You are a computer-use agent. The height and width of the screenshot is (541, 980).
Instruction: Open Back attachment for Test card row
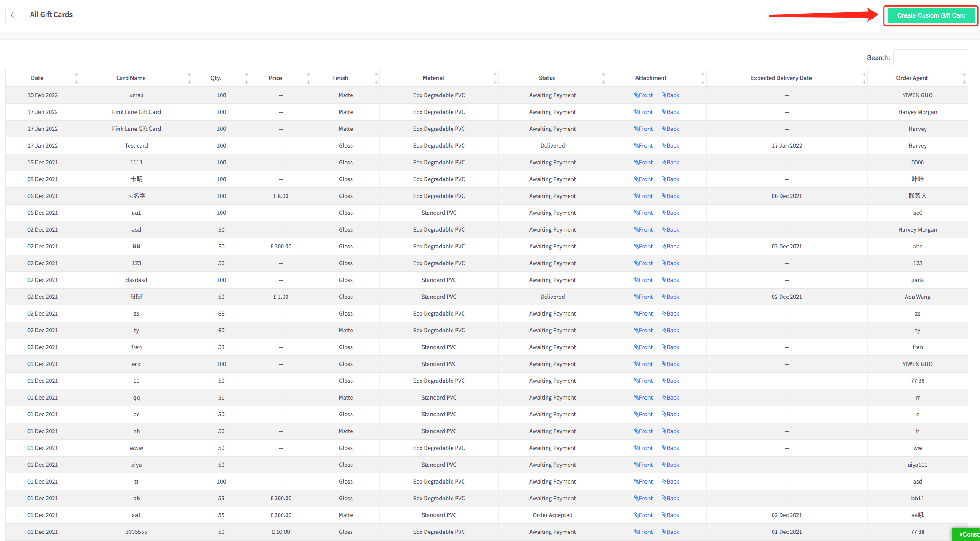(x=670, y=146)
